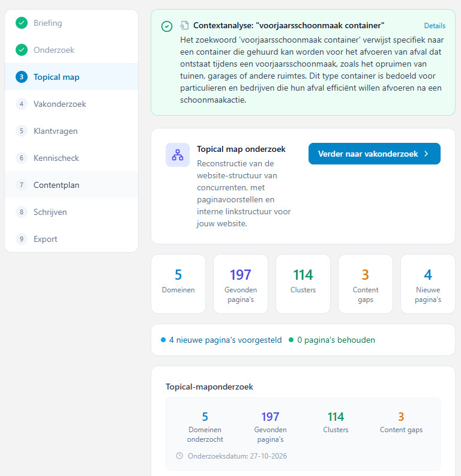This screenshot has width=461, height=476.
Task: Click the purple sitemap structure icon
Action: click(178, 155)
